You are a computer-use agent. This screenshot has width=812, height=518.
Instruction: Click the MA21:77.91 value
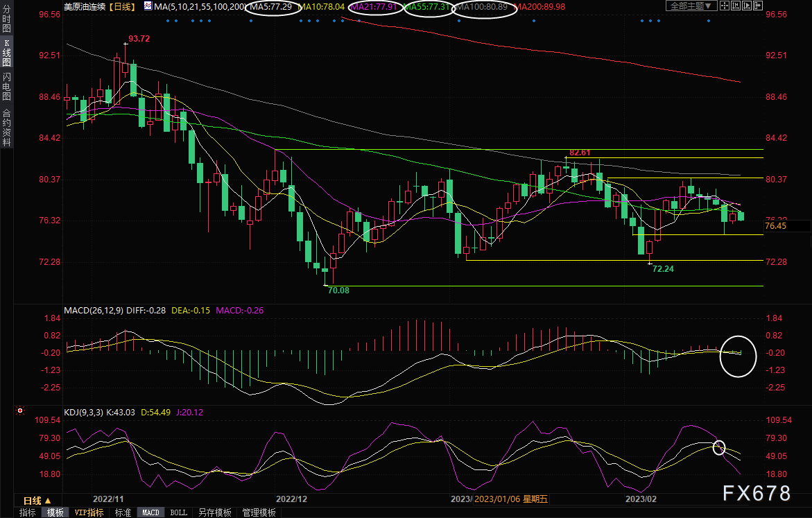tap(374, 7)
